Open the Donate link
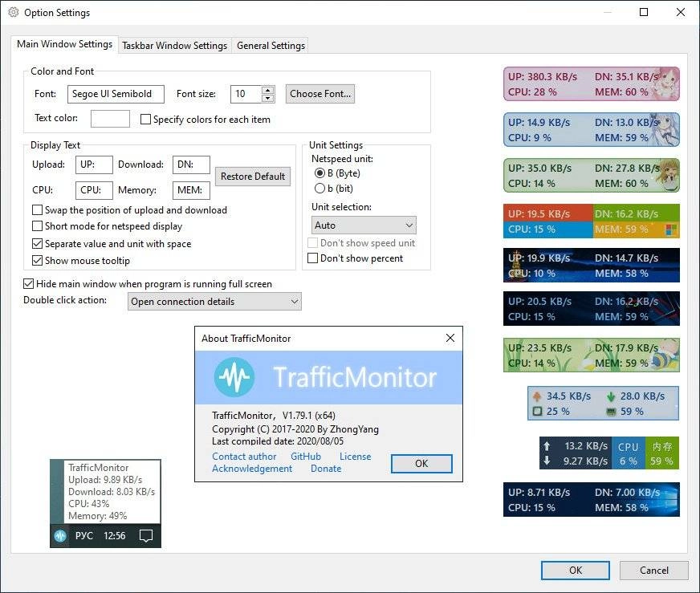 (x=326, y=469)
